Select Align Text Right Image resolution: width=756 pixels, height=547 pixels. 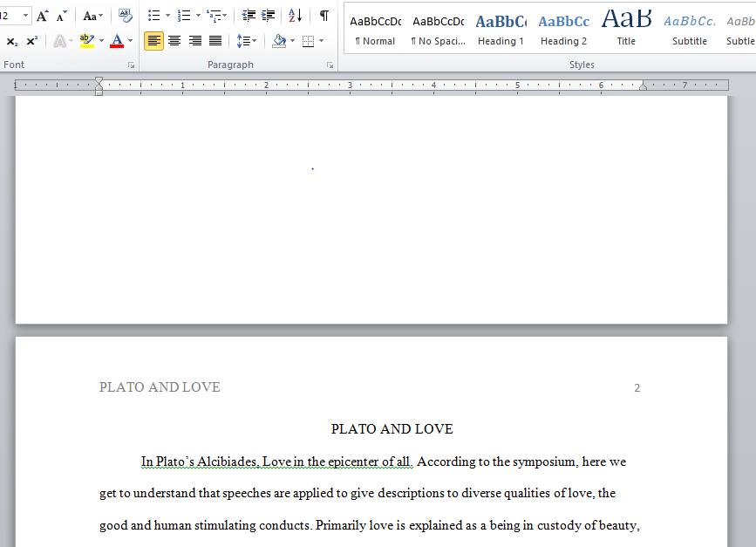point(194,41)
